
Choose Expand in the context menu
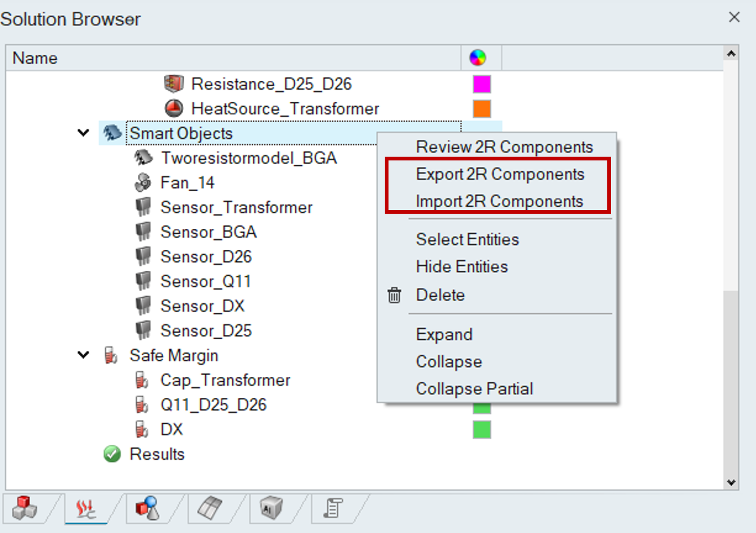[x=444, y=334]
